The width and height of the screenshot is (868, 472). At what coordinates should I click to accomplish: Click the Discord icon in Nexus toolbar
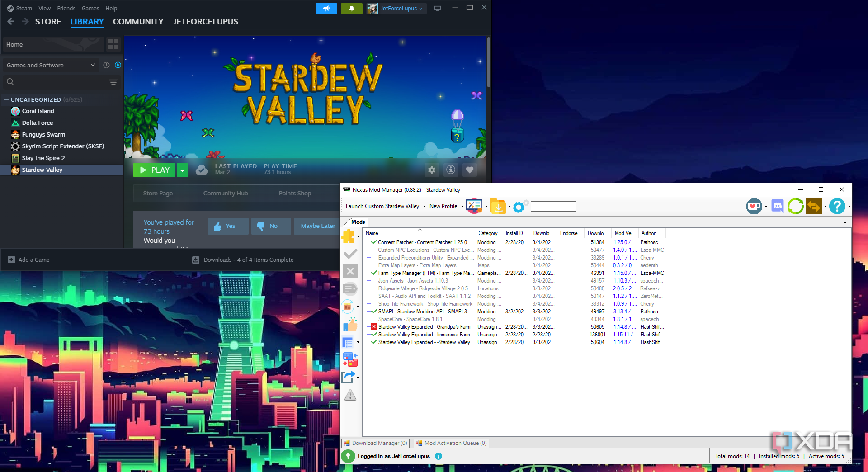click(x=778, y=206)
